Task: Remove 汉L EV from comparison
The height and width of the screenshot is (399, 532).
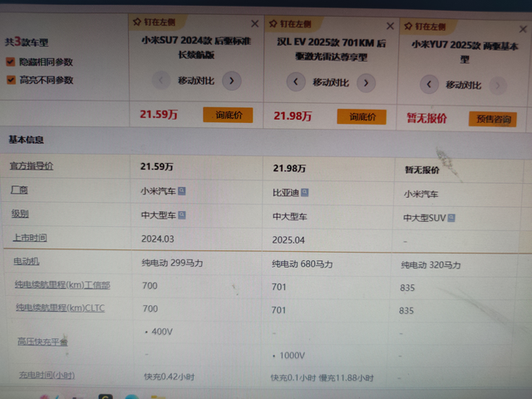Action: click(x=390, y=26)
